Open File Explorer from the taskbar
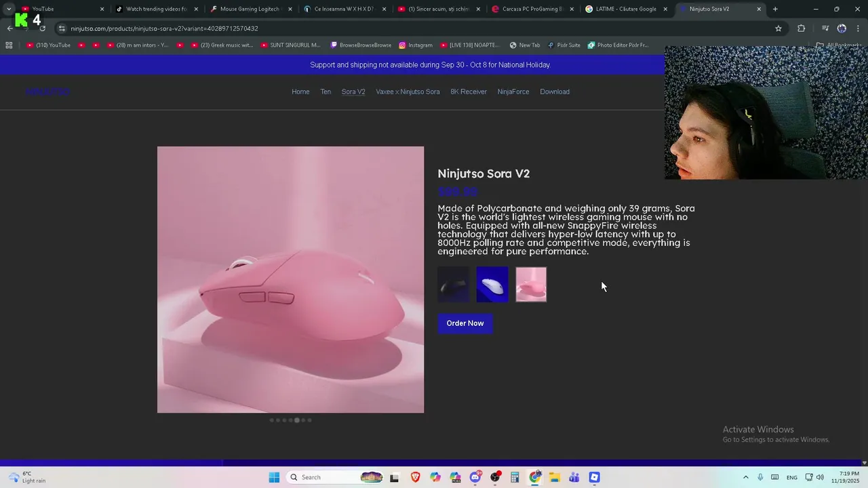The image size is (868, 488). (x=554, y=477)
